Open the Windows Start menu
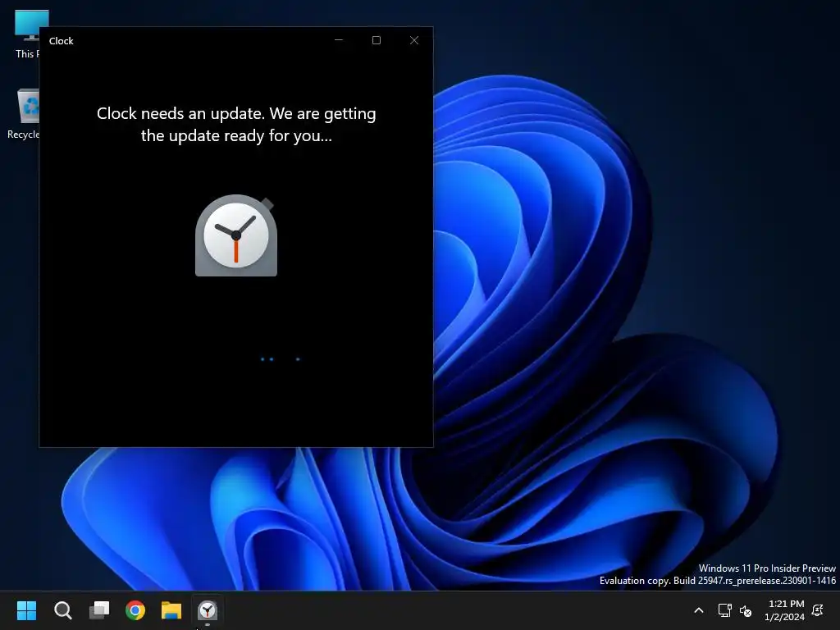Image resolution: width=840 pixels, height=630 pixels. click(26, 610)
